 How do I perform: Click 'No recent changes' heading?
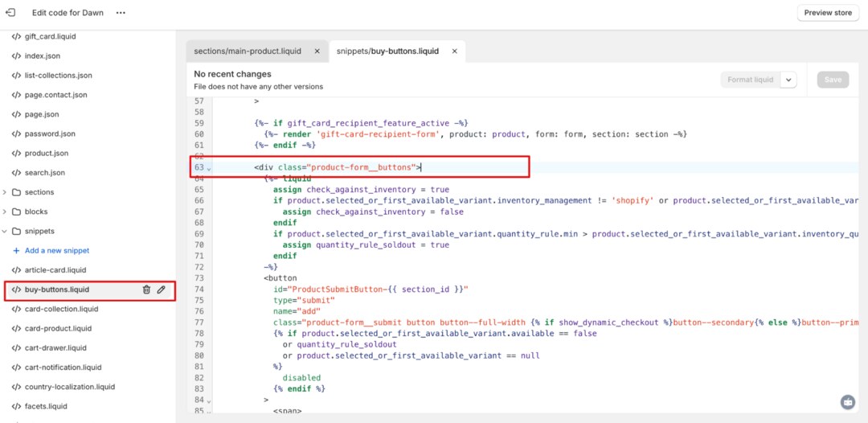[x=232, y=74]
